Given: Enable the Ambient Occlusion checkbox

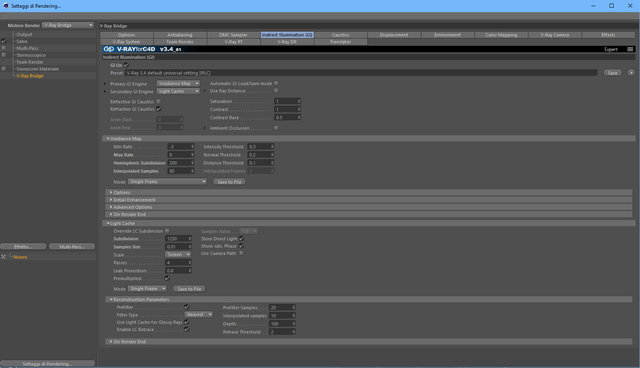Looking at the screenshot, I should pos(276,128).
